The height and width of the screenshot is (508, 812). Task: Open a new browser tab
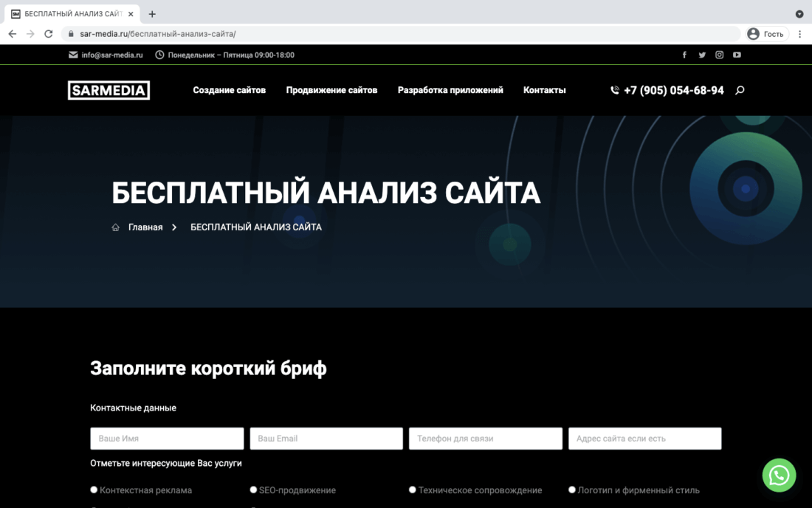coord(152,14)
